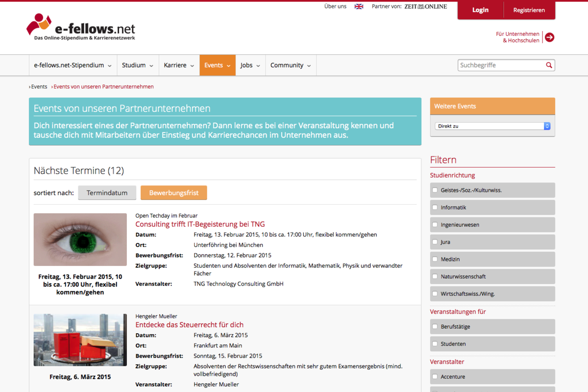Open the Hengeler Mueller red books thumbnail

[80, 340]
